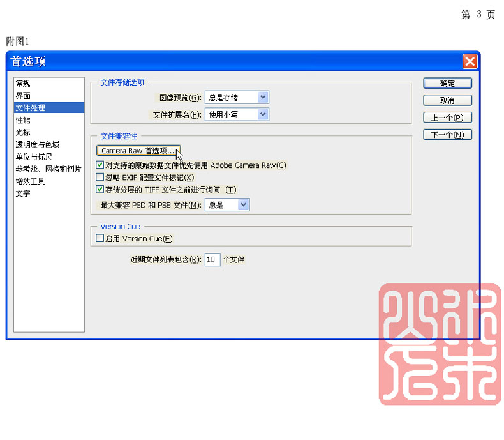
Task: Go to previous page with 上一个(P)
Action: (x=447, y=118)
